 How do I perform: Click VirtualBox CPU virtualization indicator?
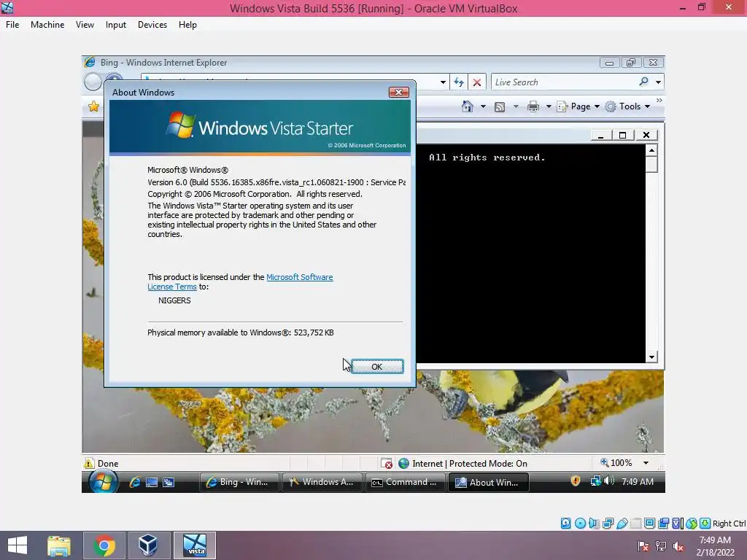coord(678,524)
